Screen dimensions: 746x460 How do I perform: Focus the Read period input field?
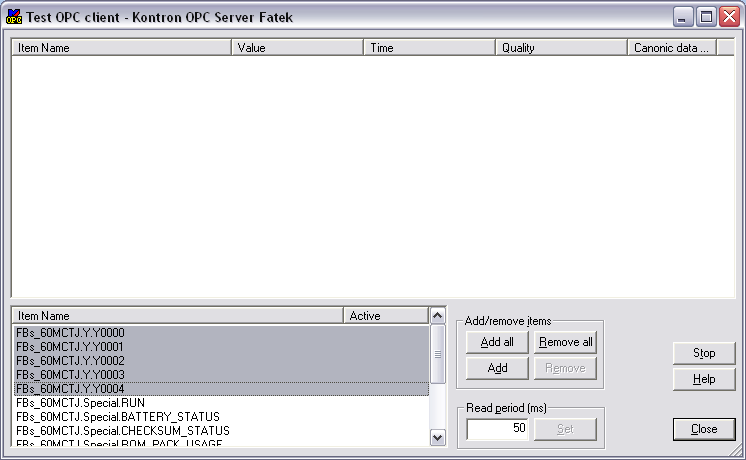tap(497, 429)
